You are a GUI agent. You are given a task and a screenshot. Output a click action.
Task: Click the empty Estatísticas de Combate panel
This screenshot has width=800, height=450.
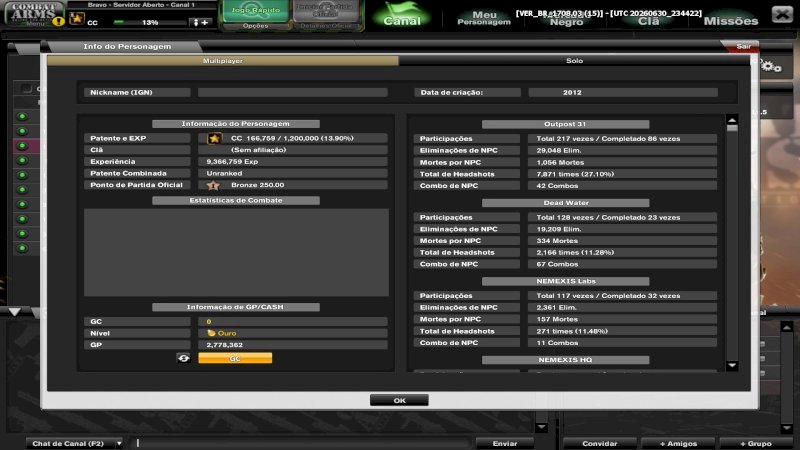[236, 252]
